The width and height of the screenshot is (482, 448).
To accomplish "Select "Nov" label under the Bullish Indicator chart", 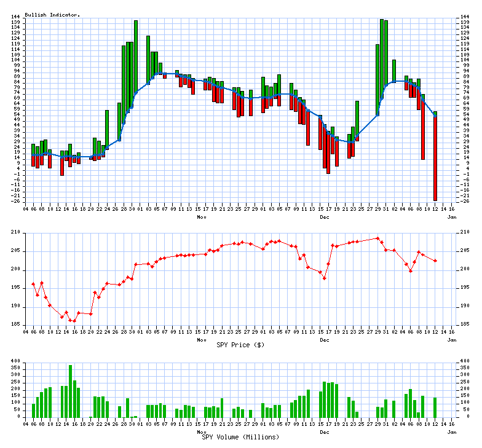I will tap(202, 217).
